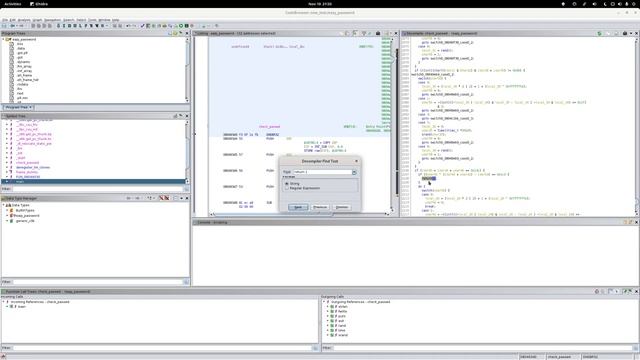The width and height of the screenshot is (640, 360).
Task: Navigate to next bookmark (B) icon
Action: 103,26
